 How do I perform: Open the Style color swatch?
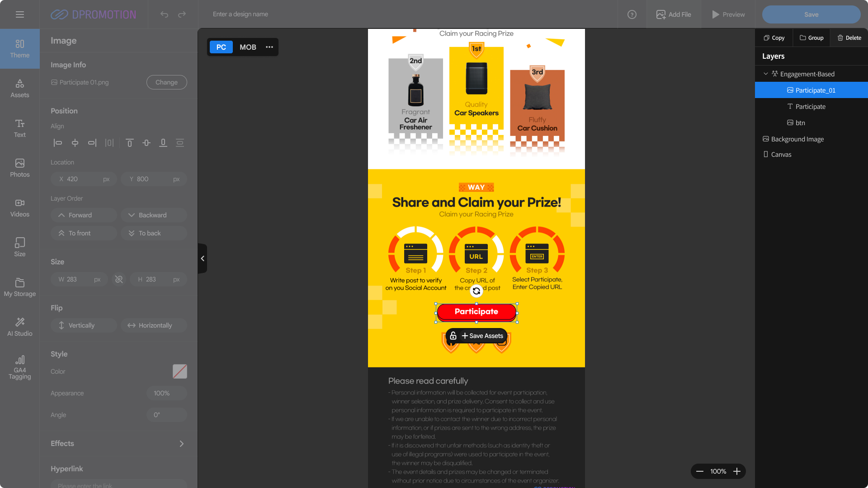point(180,371)
